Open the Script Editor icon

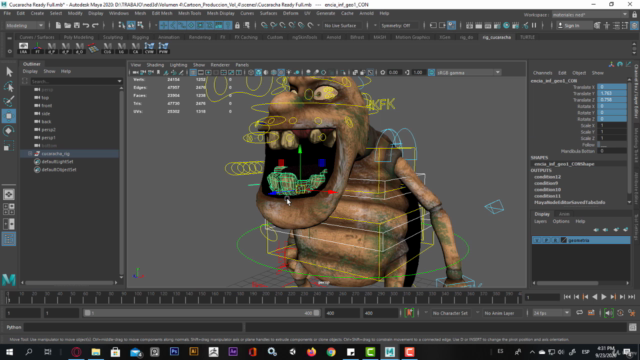point(633,327)
